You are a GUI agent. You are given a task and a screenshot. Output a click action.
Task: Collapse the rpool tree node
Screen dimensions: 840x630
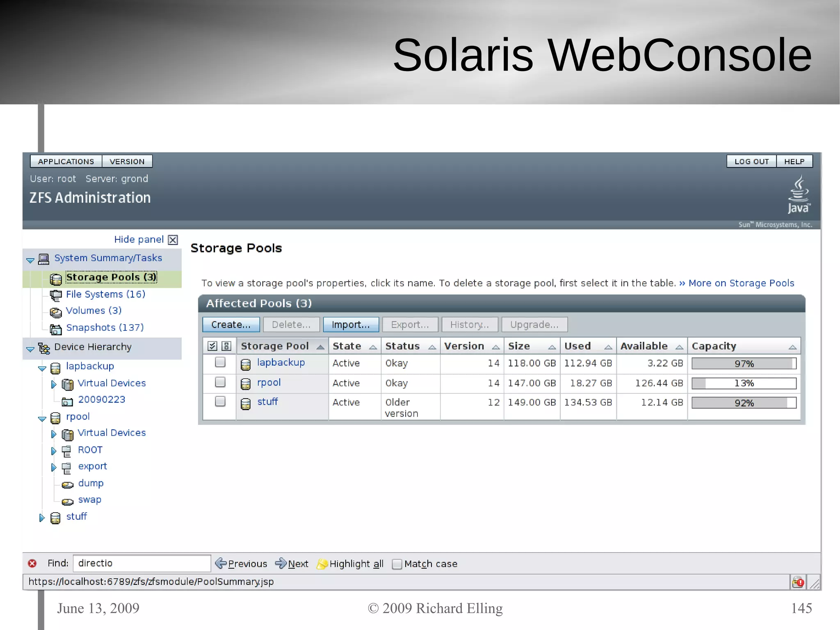tap(42, 419)
